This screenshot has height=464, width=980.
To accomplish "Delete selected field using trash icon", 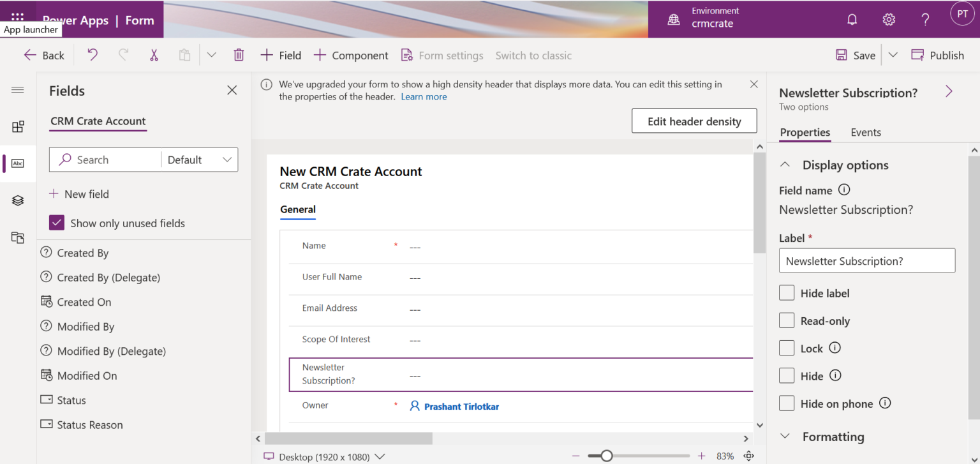I will tap(239, 55).
